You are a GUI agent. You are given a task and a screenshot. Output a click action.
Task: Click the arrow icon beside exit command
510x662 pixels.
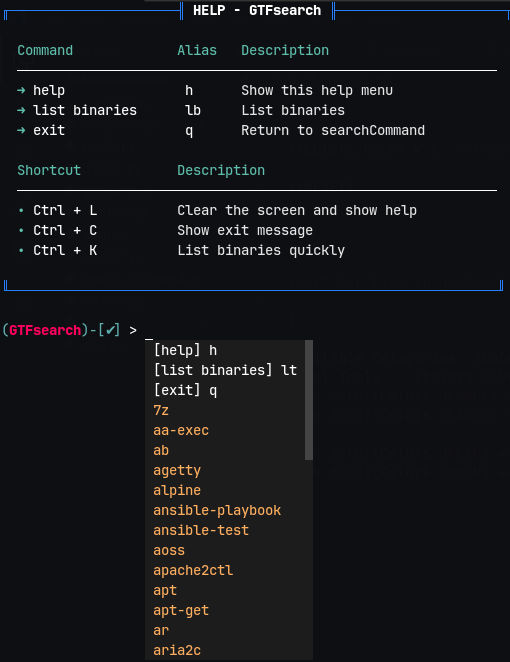21,130
